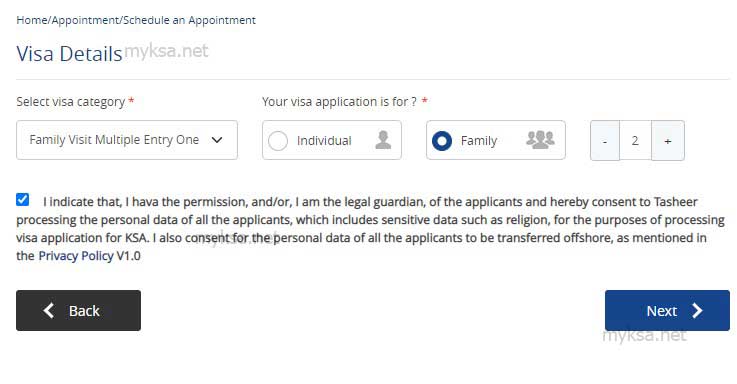Proceed with the Next button
The image size is (737, 384).
pos(667,310)
